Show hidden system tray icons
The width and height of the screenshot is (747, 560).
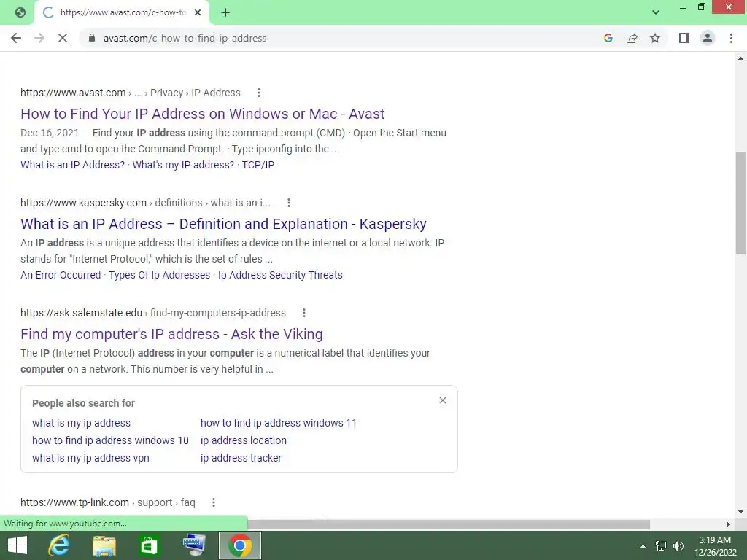click(x=643, y=546)
